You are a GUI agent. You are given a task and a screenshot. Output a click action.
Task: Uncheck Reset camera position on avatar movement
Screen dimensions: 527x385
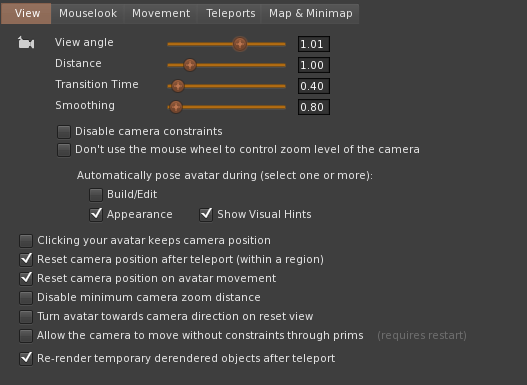[x=26, y=279]
